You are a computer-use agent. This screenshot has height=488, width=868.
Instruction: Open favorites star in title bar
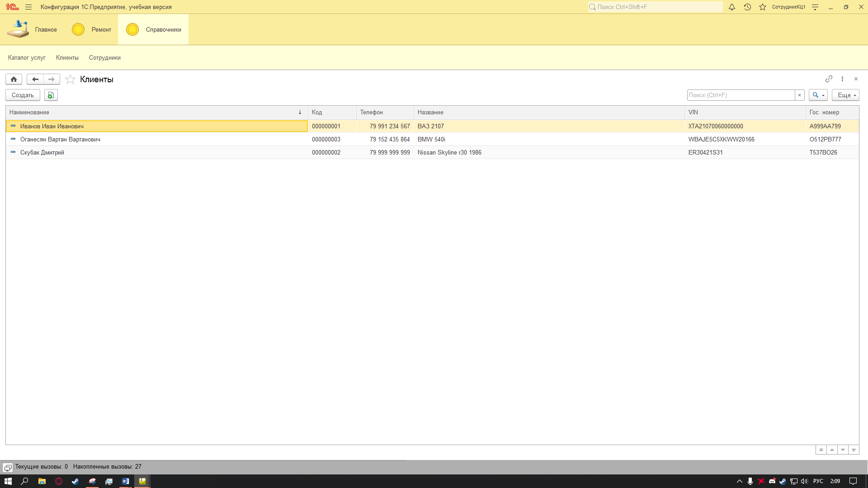(x=763, y=7)
